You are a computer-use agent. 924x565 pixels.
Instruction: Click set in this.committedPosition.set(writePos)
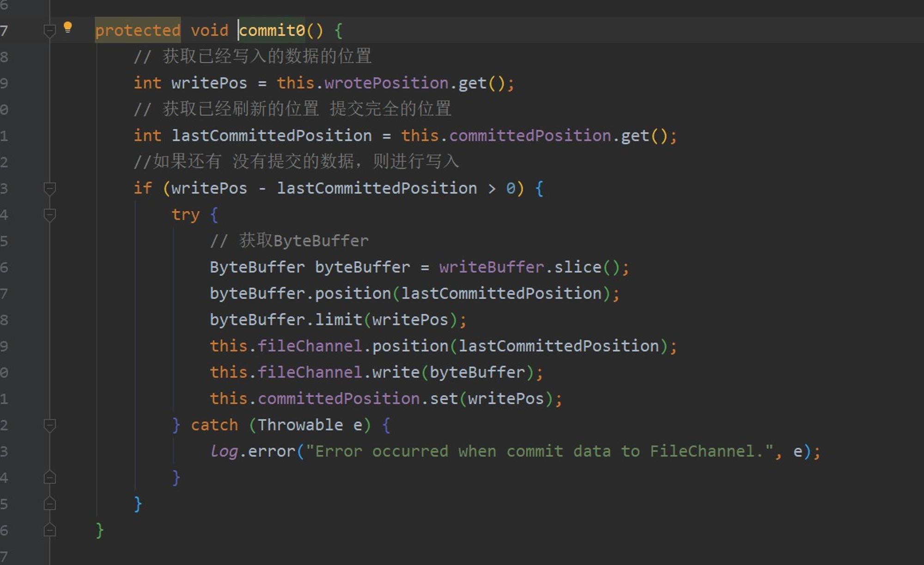[444, 399]
